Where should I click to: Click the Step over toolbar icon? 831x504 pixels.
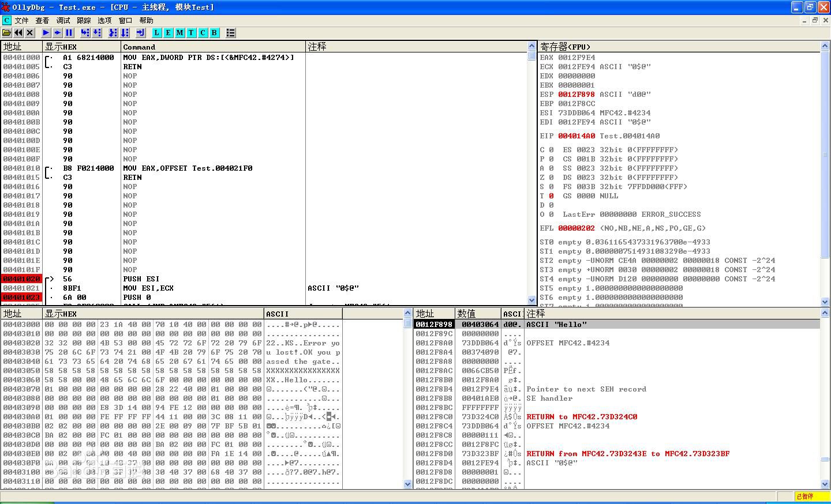[97, 33]
